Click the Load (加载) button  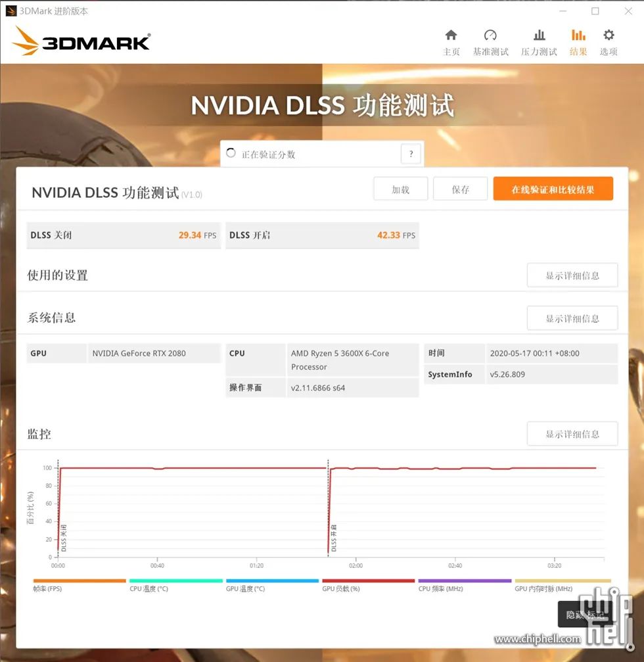click(400, 189)
